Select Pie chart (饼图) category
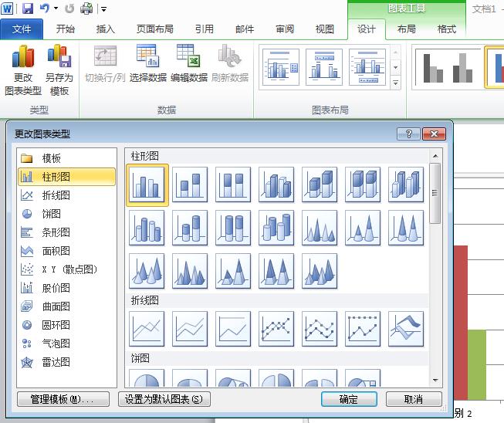The width and height of the screenshot is (504, 423). point(66,214)
